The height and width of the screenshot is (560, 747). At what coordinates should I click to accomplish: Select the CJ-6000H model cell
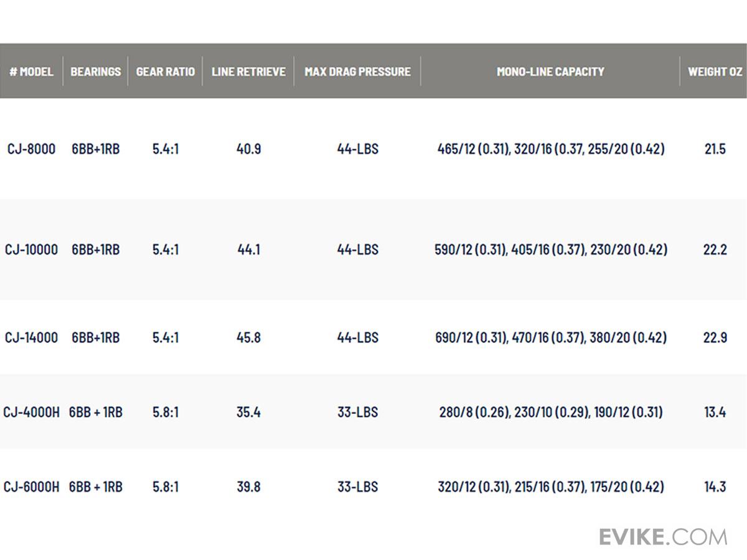31,487
